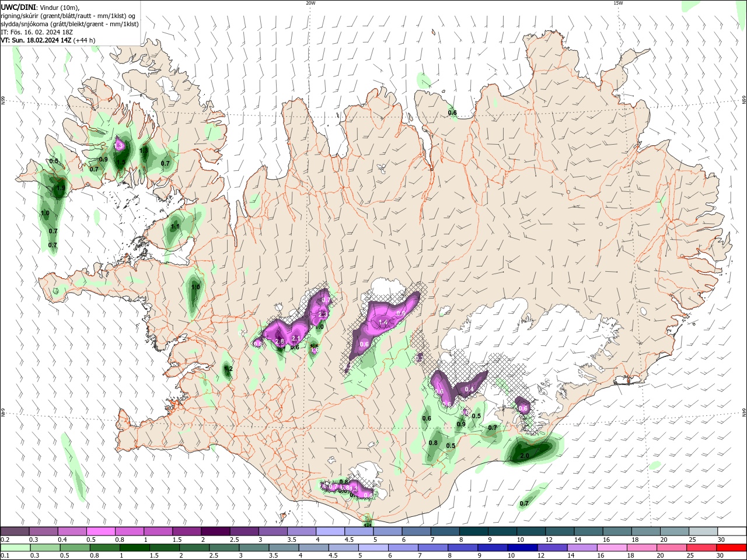This screenshot has width=747, height=560.
Task: Select the darkest green rain swatch starting at 1
Action: 134,548
